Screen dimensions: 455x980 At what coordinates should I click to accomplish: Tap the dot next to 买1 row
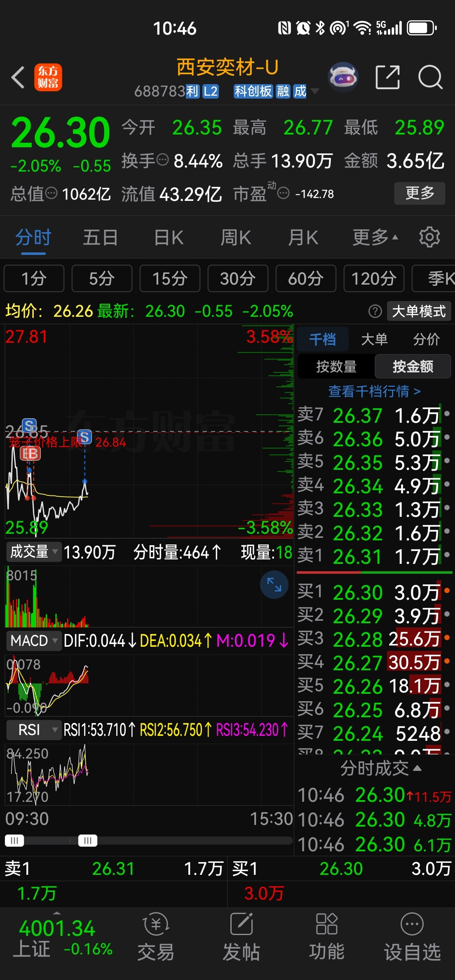pyautogui.click(x=447, y=591)
